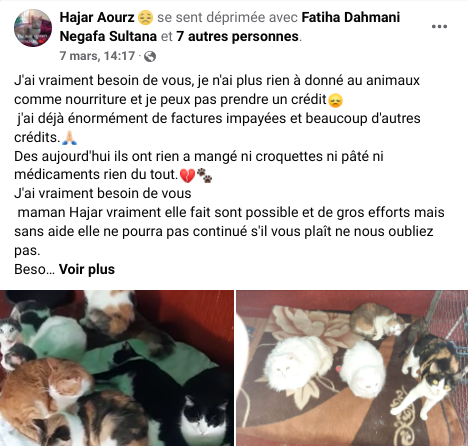Open the left photo of cats on a green blanket

click(117, 368)
